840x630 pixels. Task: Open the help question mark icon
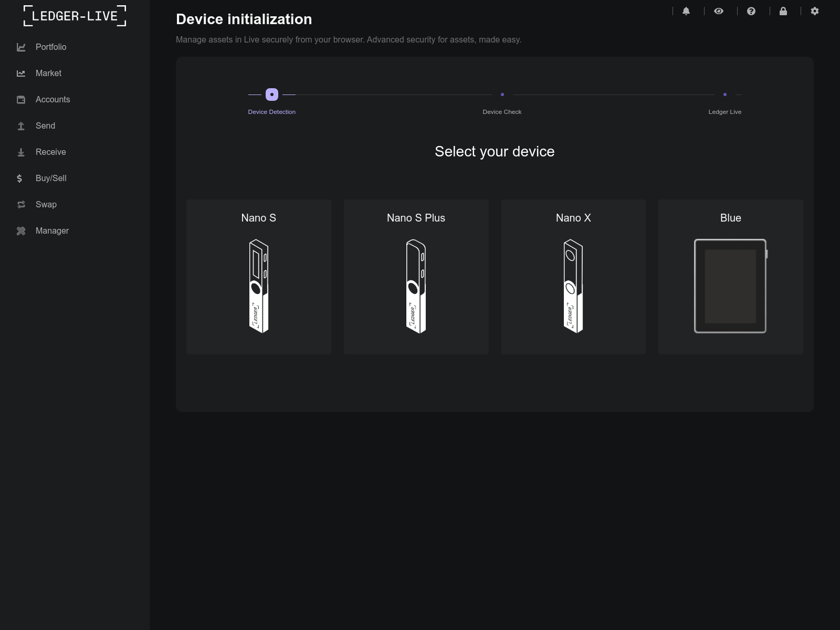(751, 11)
